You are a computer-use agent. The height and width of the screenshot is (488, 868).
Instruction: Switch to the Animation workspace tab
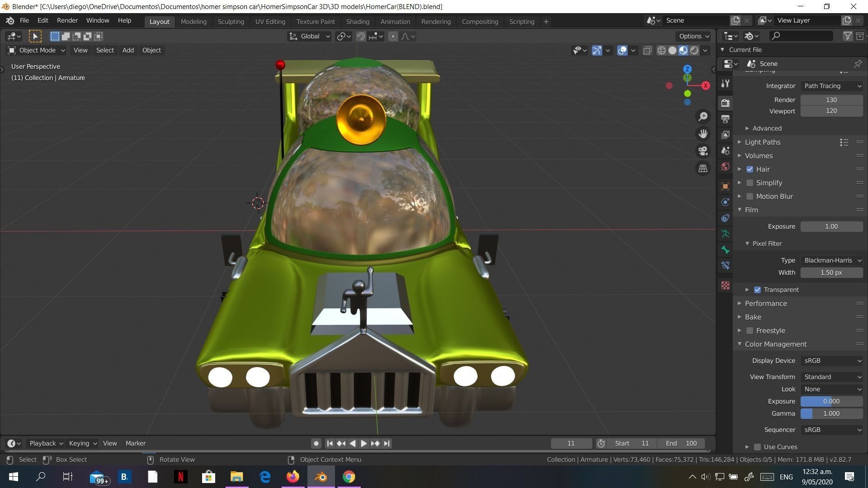coord(395,22)
